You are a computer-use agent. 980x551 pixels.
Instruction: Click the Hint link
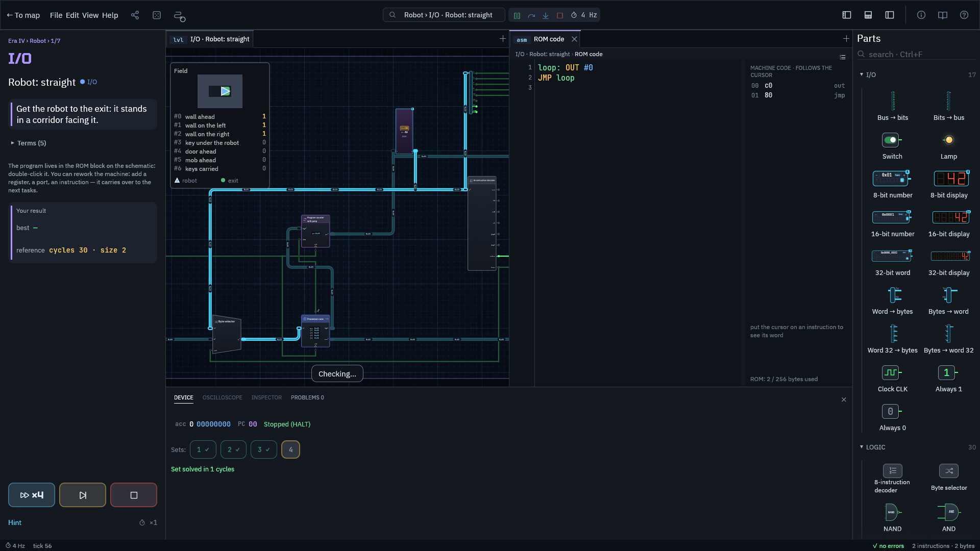(15, 522)
